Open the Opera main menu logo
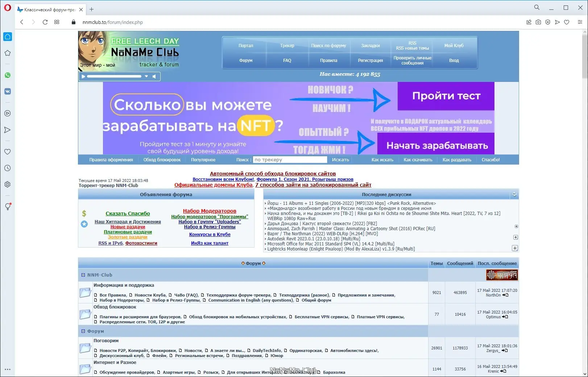 coord(7,8)
